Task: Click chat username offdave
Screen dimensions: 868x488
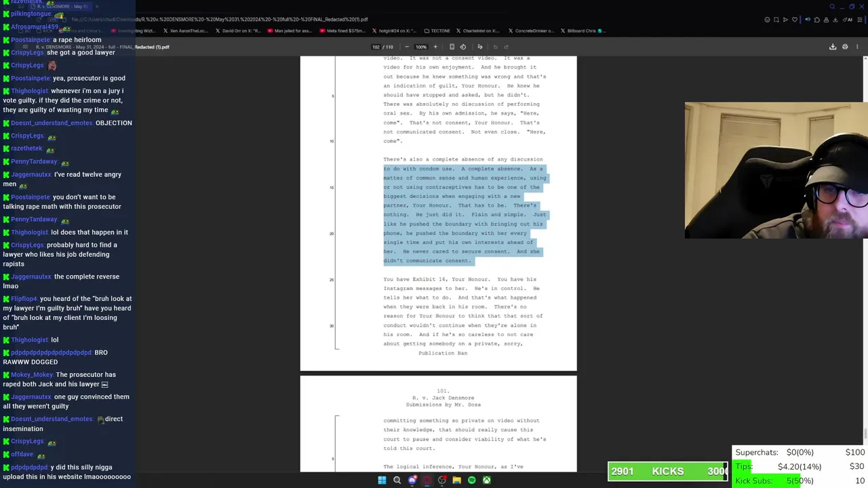Action: [22, 454]
